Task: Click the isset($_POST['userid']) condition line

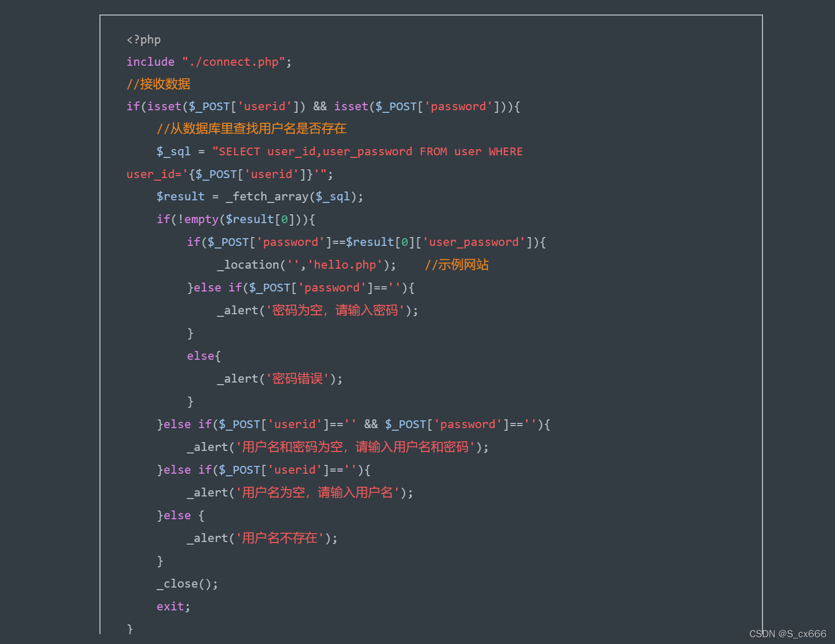Action: pos(323,107)
